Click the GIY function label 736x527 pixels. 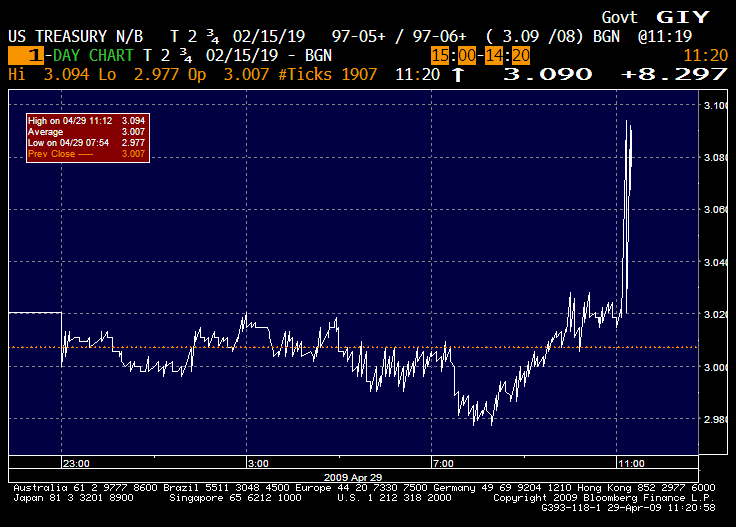tap(682, 17)
